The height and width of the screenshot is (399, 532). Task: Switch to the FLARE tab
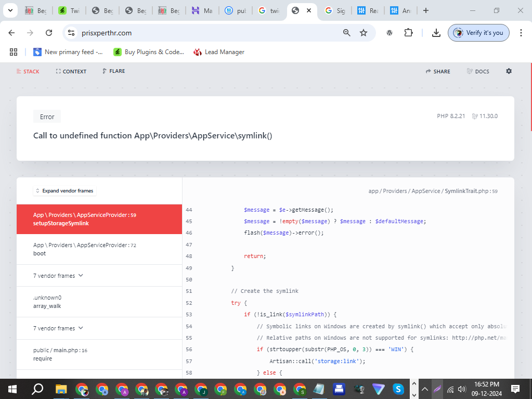pos(114,71)
